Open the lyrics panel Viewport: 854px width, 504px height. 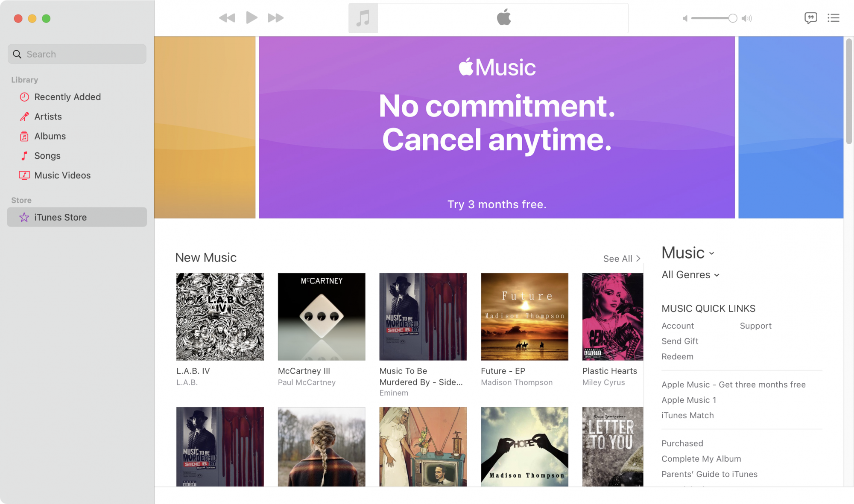(x=810, y=18)
